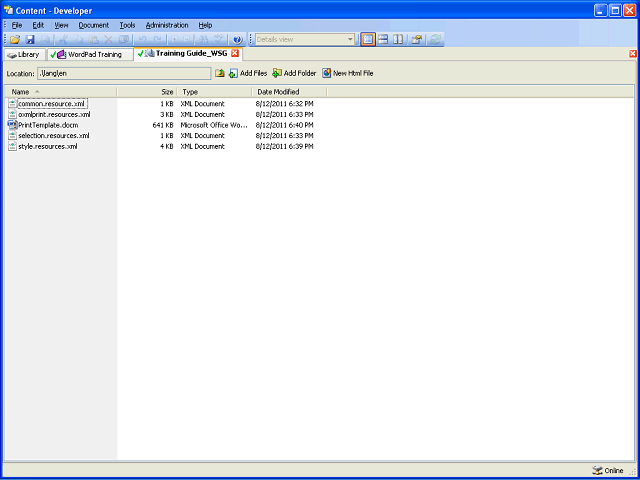Viewport: 640px width, 480px height.
Task: Click the Online status indicator
Action: coord(608,471)
